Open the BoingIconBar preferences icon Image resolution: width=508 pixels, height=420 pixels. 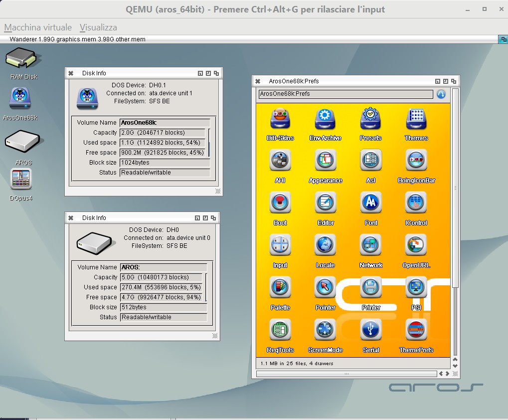(x=416, y=161)
